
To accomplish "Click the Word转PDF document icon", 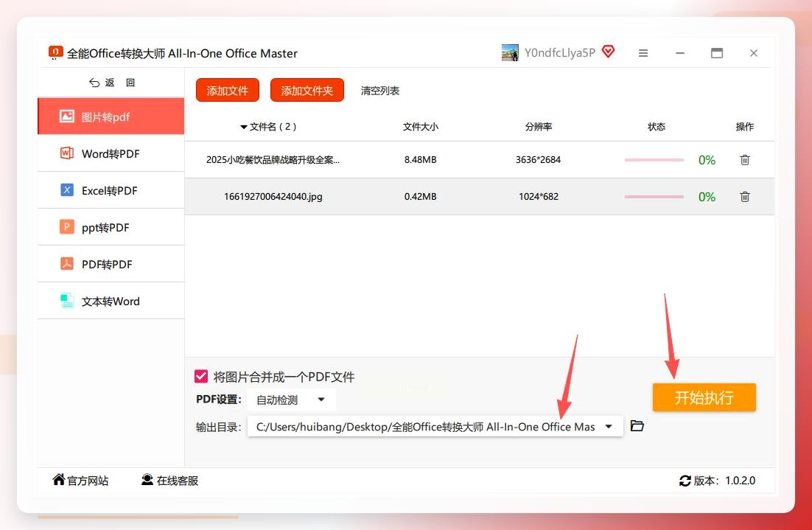I will click(67, 153).
